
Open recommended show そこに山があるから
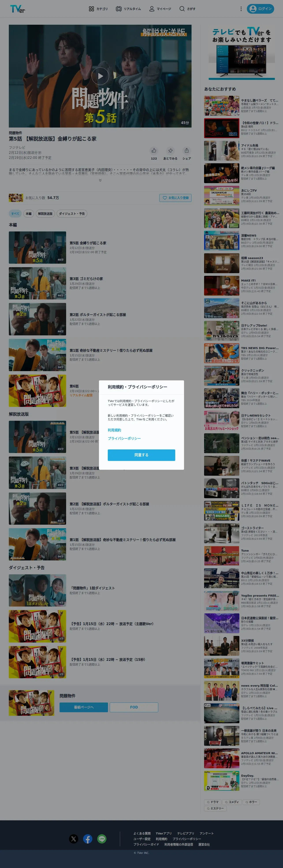(242, 308)
